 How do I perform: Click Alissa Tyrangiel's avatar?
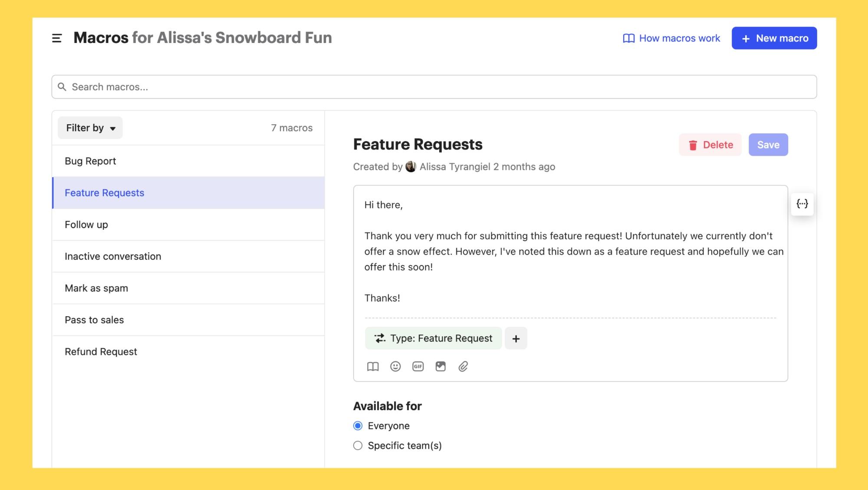click(x=411, y=167)
